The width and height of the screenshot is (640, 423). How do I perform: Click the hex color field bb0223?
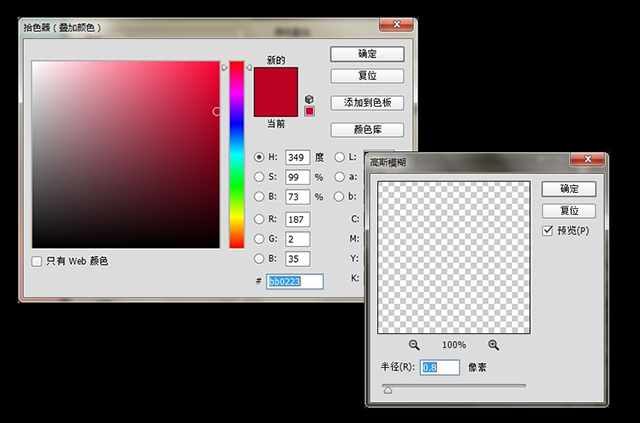pyautogui.click(x=295, y=282)
